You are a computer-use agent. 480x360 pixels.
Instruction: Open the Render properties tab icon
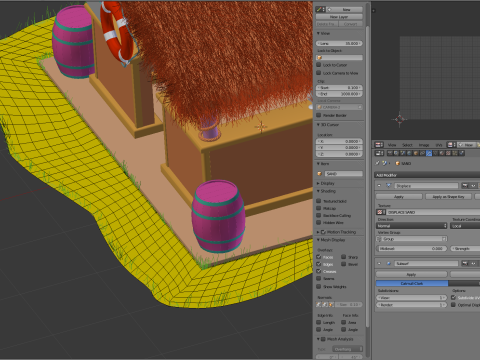[390, 153]
